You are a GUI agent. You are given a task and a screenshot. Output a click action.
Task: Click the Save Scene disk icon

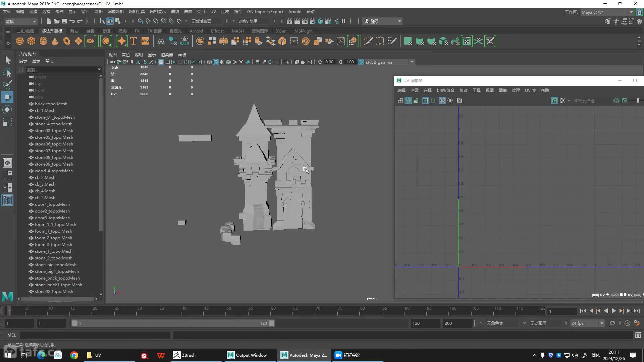(x=64, y=21)
